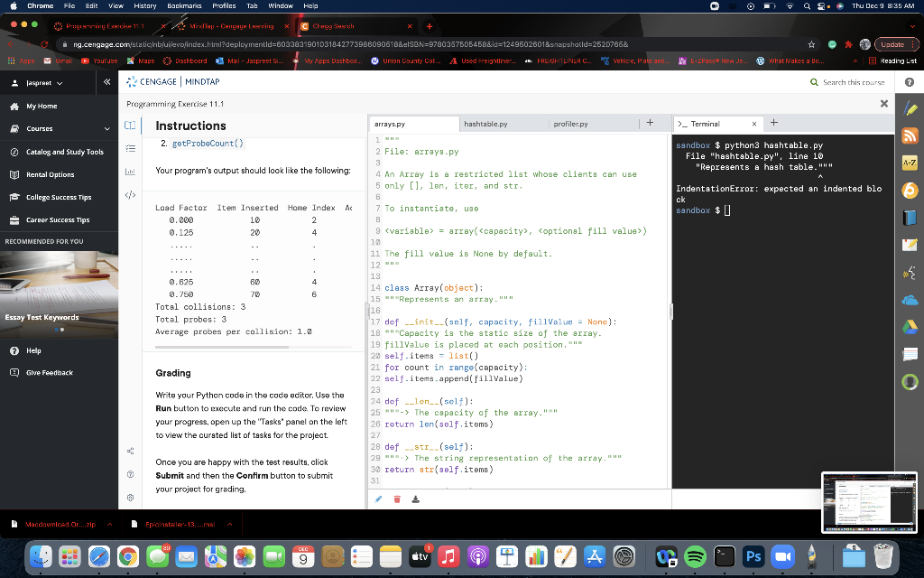The height and width of the screenshot is (578, 924).
Task: Switch to the hashtable.py tab
Action: (485, 124)
